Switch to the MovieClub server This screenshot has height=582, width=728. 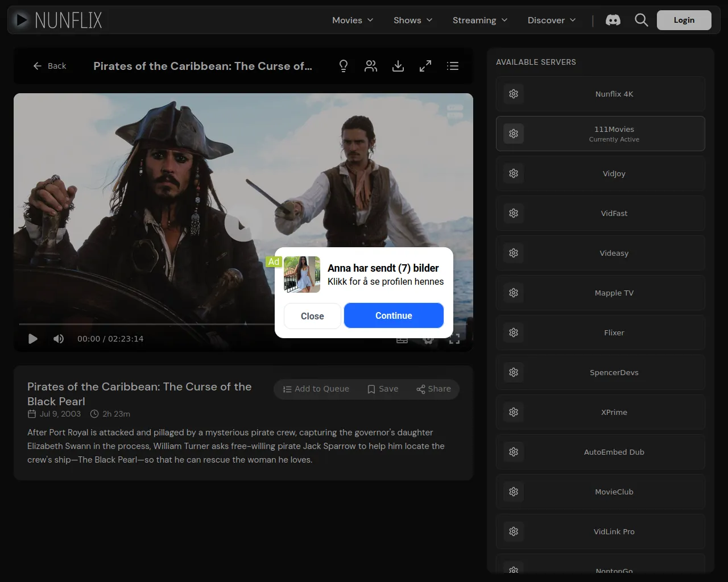coord(601,492)
